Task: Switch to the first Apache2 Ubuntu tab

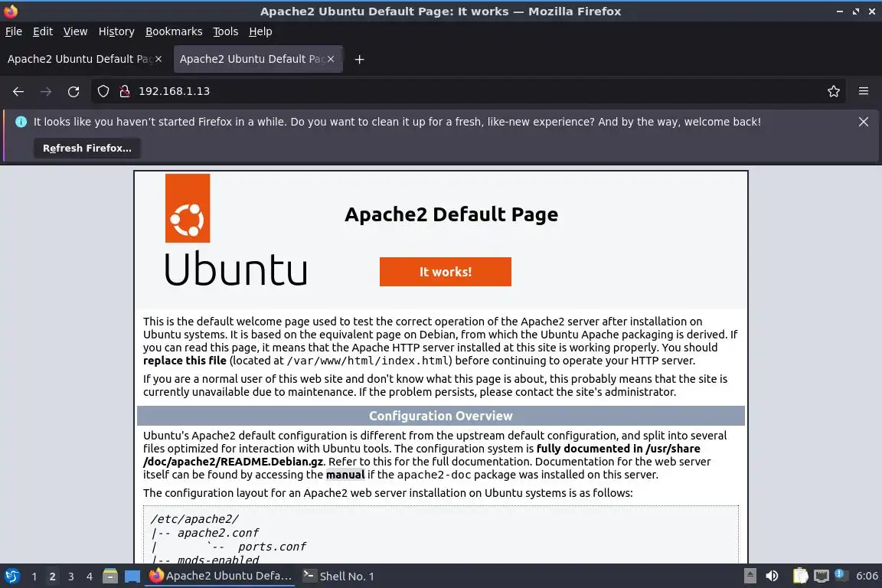Action: pos(79,59)
